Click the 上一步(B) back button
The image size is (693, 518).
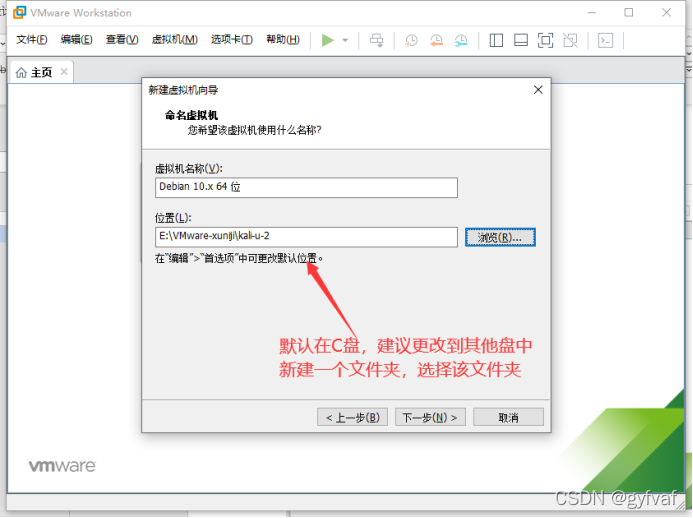point(352,417)
